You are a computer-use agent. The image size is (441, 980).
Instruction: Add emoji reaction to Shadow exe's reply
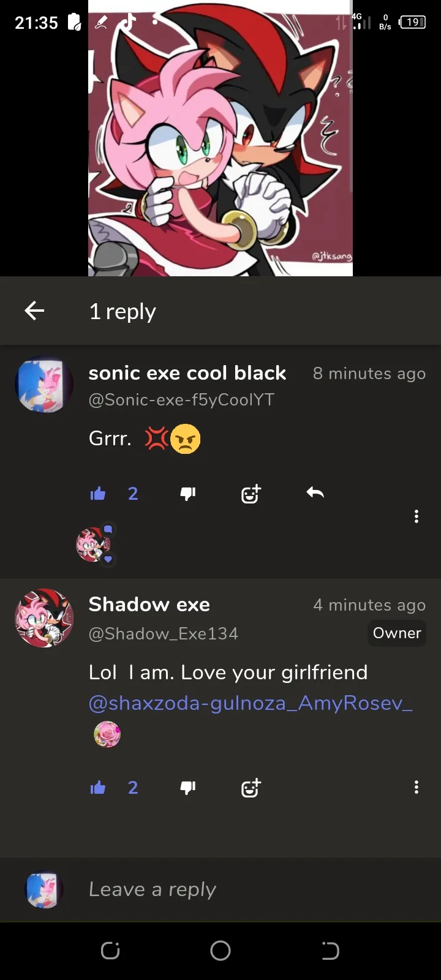pyautogui.click(x=251, y=788)
